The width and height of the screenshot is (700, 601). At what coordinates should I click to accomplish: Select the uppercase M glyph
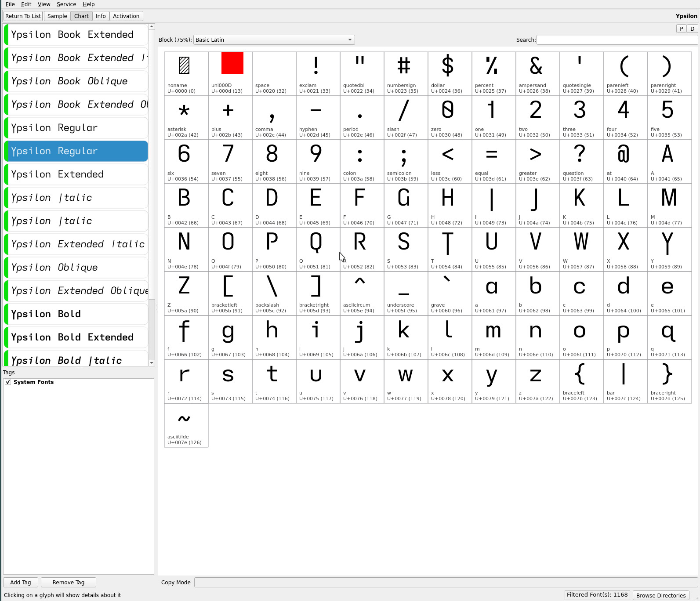coord(670,206)
